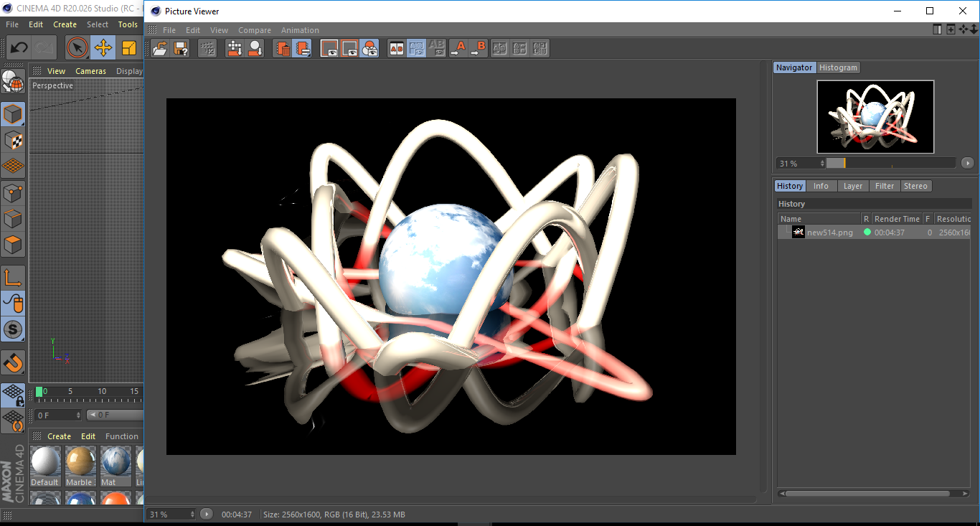Toggle the first frame-with-eye display icon
Screen dimensions: 980x526
(329, 49)
